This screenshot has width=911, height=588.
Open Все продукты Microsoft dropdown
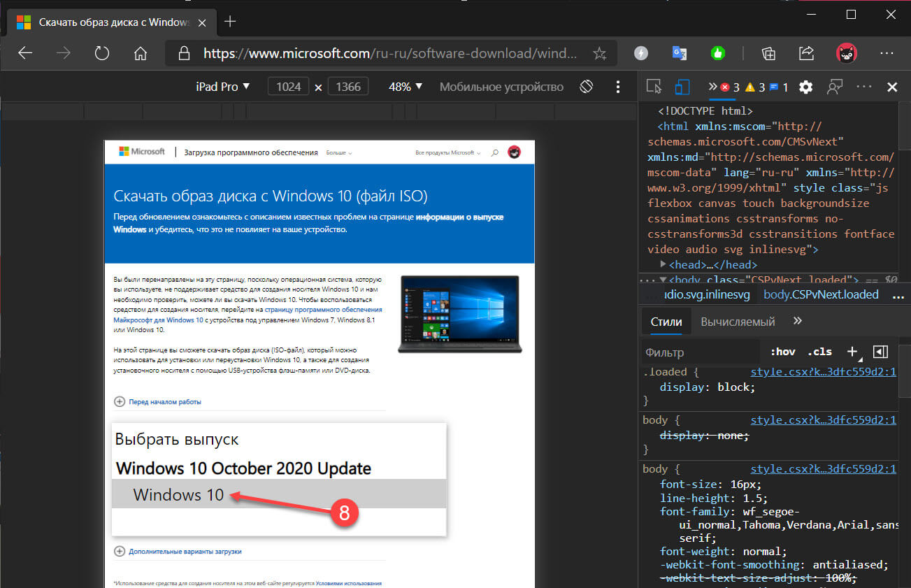pyautogui.click(x=447, y=152)
